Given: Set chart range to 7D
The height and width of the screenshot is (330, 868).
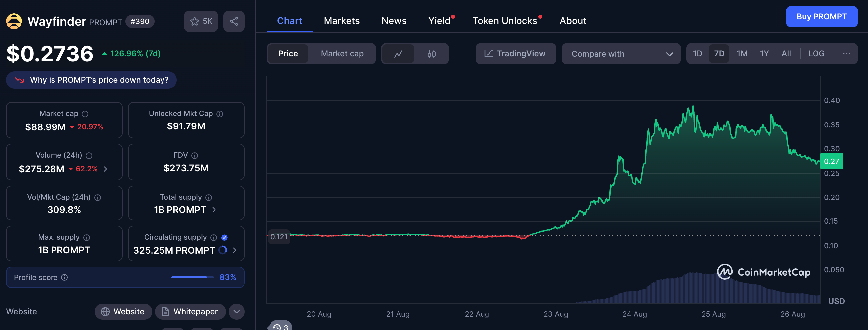Looking at the screenshot, I should pyautogui.click(x=719, y=54).
